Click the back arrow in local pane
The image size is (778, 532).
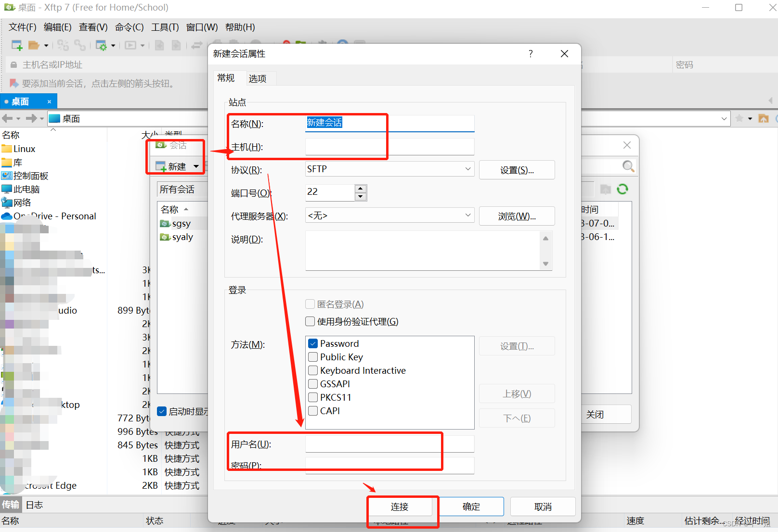[7, 118]
